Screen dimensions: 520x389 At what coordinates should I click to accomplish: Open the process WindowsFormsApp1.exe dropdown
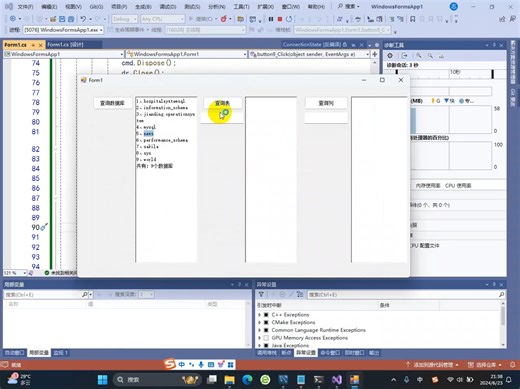point(63,30)
